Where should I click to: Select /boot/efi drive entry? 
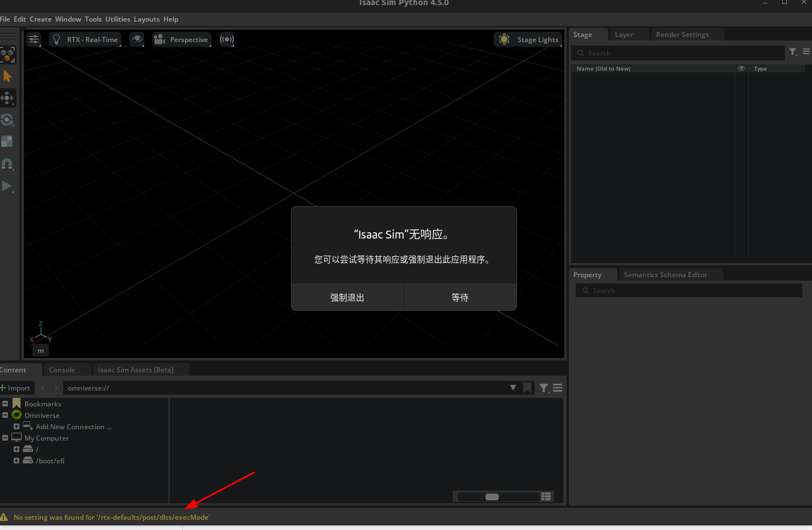tap(50, 461)
